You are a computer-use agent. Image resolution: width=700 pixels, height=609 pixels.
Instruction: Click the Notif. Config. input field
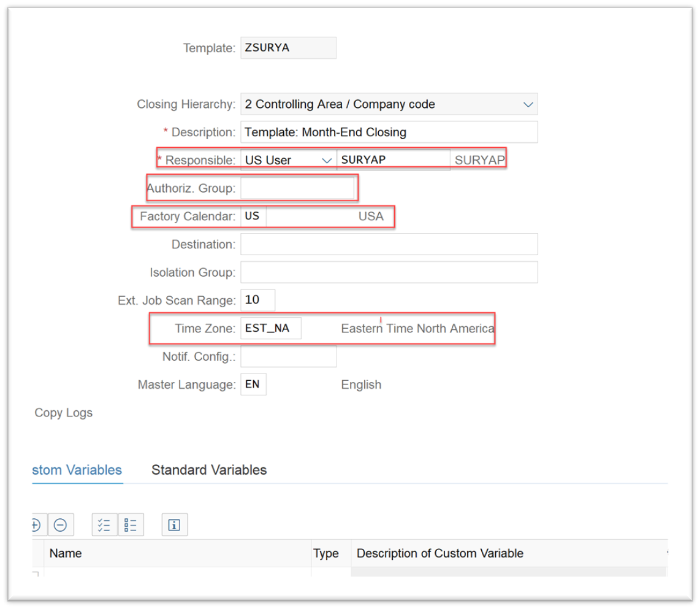click(288, 356)
